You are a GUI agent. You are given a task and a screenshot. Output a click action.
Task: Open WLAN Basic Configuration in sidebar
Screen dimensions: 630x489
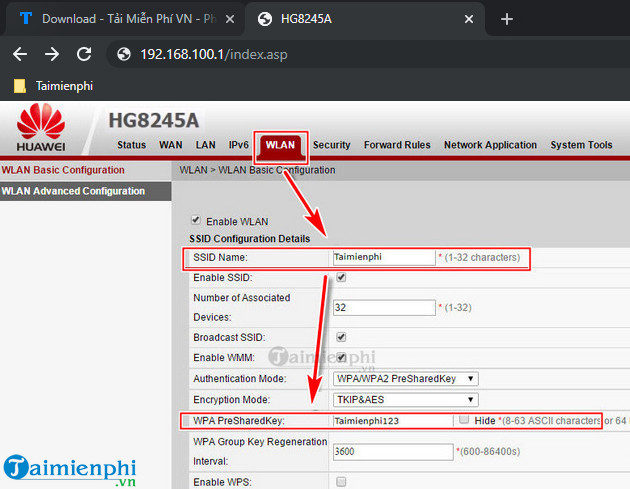63,170
